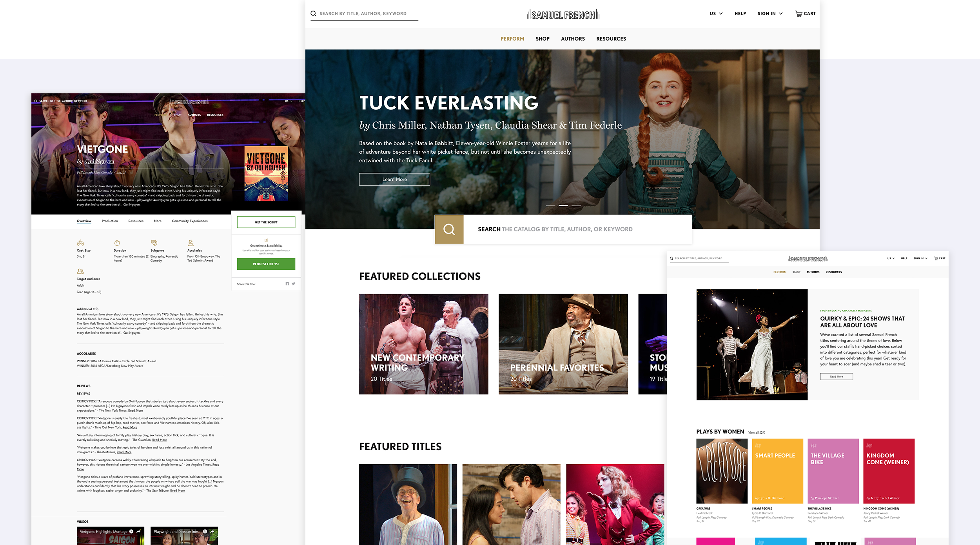Switch to the Production tab
The width and height of the screenshot is (980, 545).
tap(110, 221)
